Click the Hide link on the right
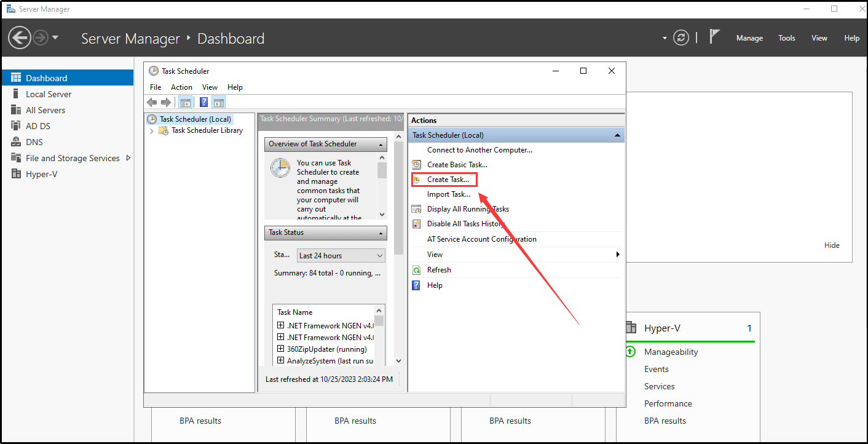 coord(832,245)
